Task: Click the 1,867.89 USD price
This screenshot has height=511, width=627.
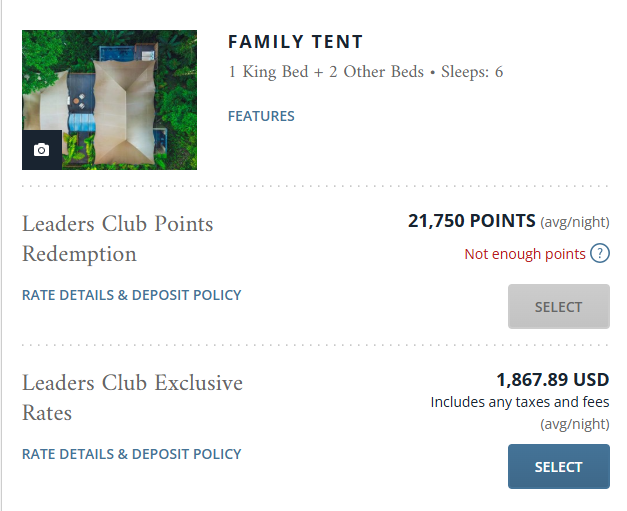Action: click(553, 379)
